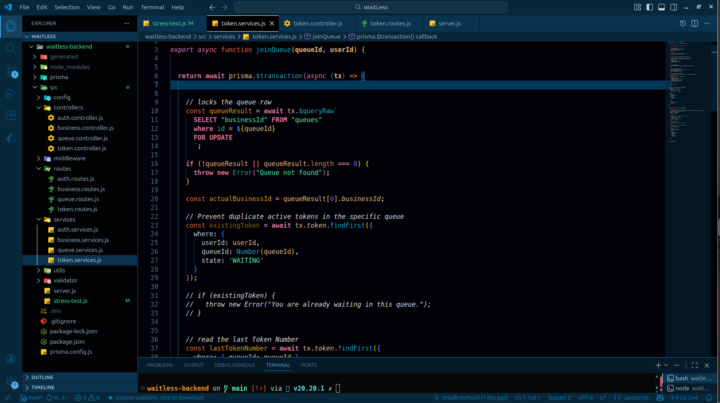
Task: Switch to the token.controller.js tab
Action: (317, 23)
